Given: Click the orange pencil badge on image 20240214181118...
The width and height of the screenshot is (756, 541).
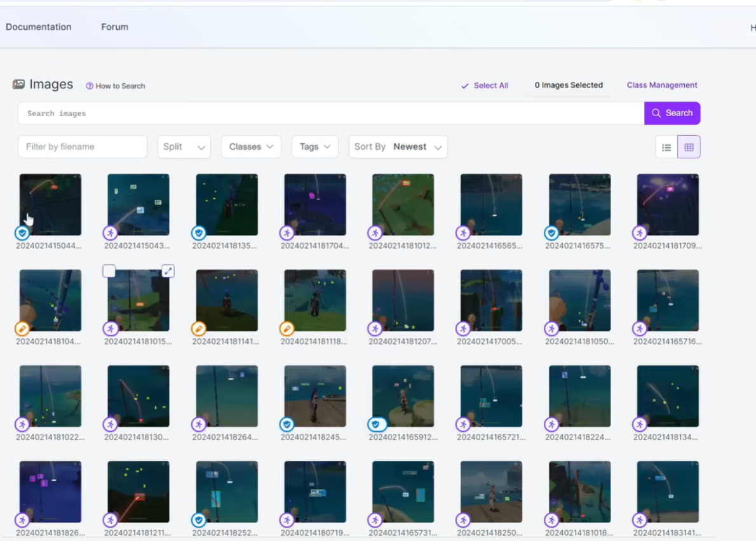Looking at the screenshot, I should 287,328.
